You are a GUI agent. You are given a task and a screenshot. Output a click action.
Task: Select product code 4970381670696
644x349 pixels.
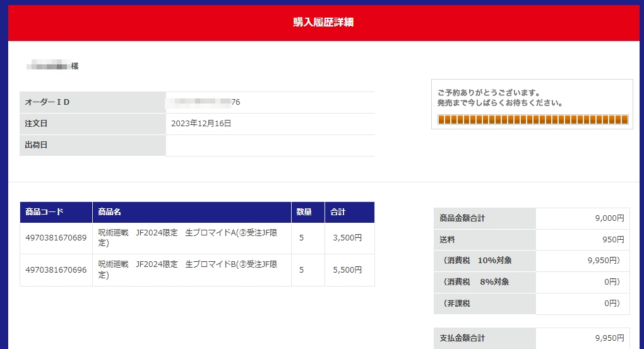click(56, 269)
